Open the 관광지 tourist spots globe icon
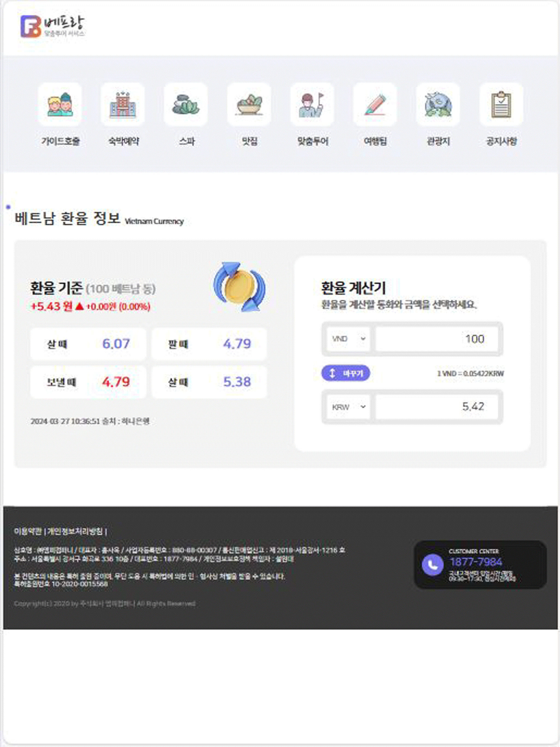 click(438, 104)
